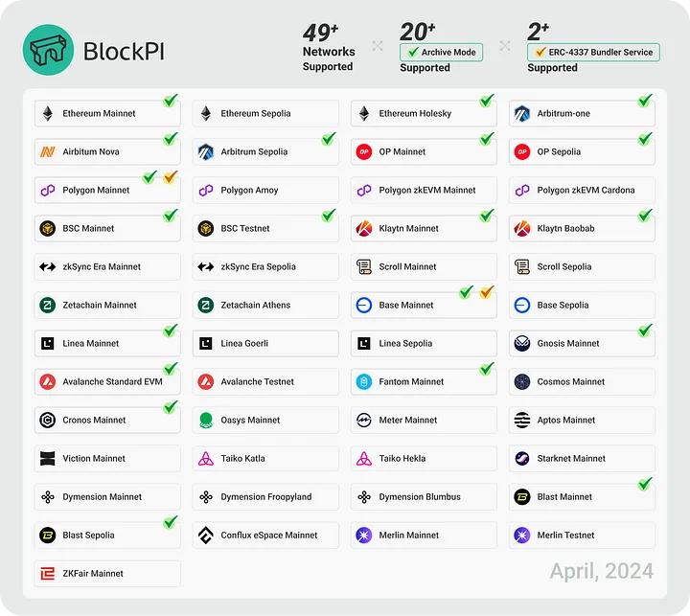This screenshot has height=616, width=690.
Task: Click the Starknet Mainnet logo icon
Action: [522, 459]
